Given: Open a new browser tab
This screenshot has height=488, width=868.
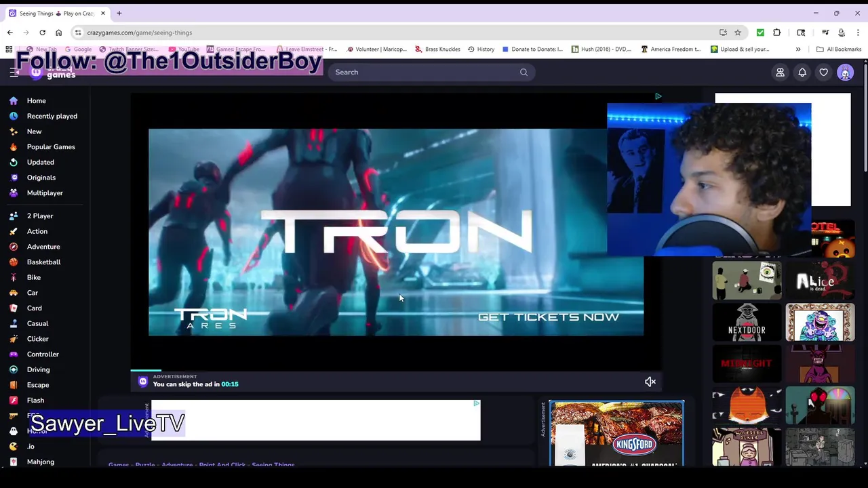Looking at the screenshot, I should [x=119, y=13].
